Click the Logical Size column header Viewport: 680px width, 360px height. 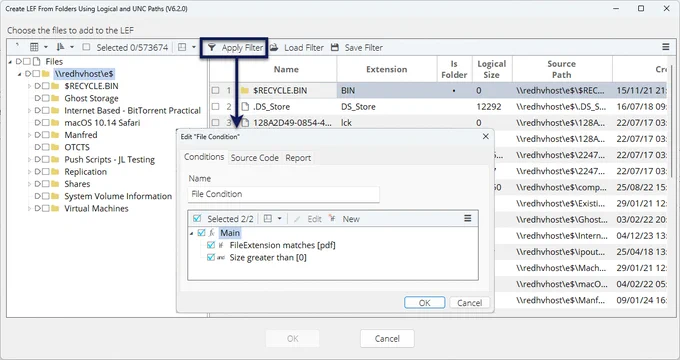pos(491,69)
